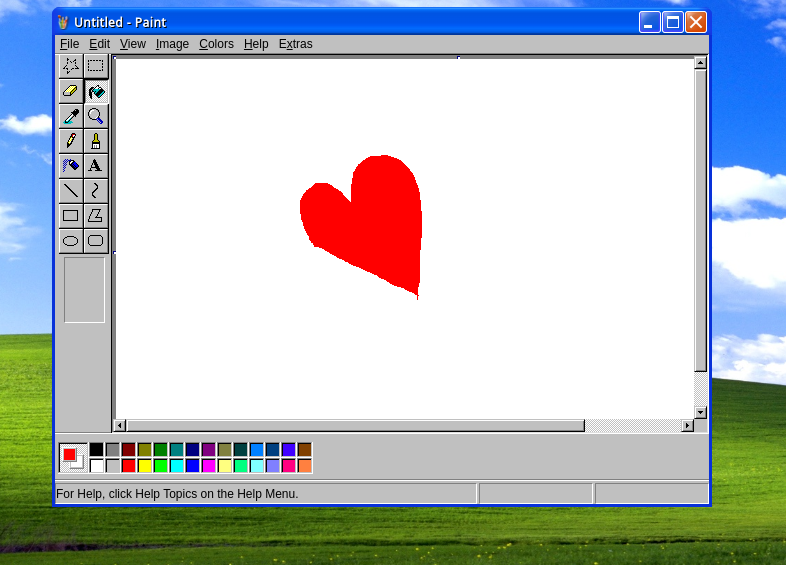Choose the Fill With Color bucket tool

click(x=96, y=91)
